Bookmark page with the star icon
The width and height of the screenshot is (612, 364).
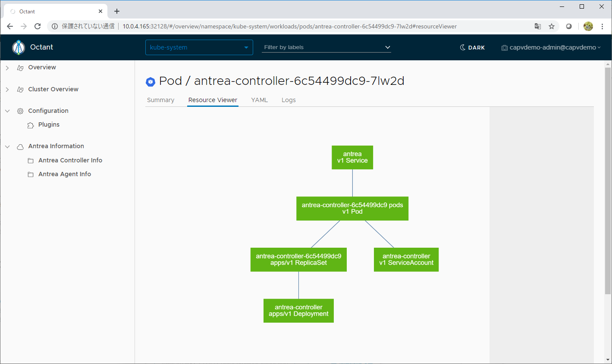click(x=552, y=26)
